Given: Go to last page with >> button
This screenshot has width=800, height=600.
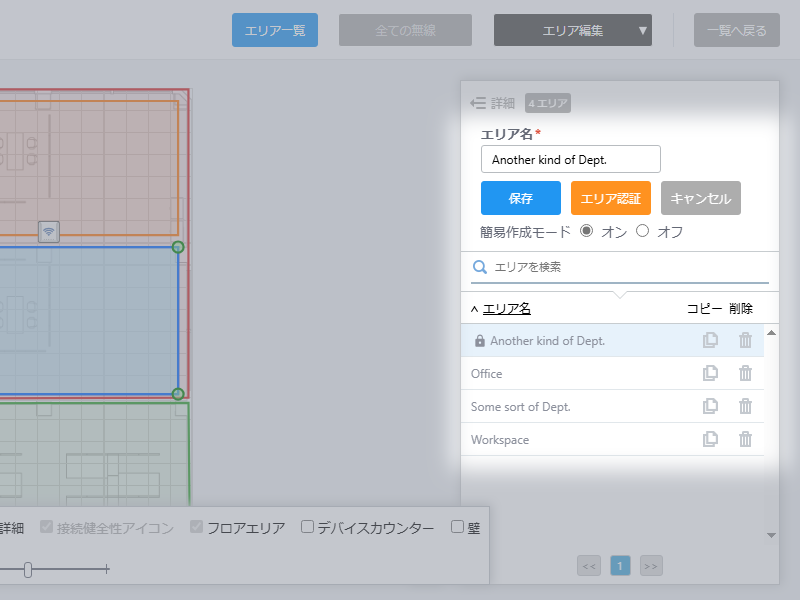Looking at the screenshot, I should (651, 566).
